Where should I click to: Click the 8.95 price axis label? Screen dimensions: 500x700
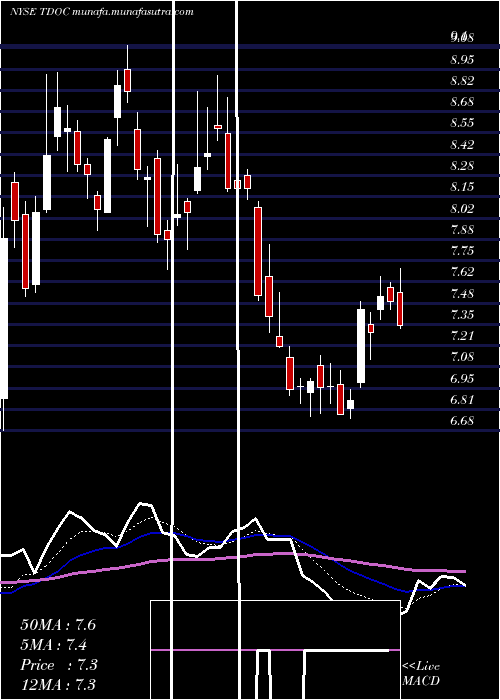tap(462, 60)
